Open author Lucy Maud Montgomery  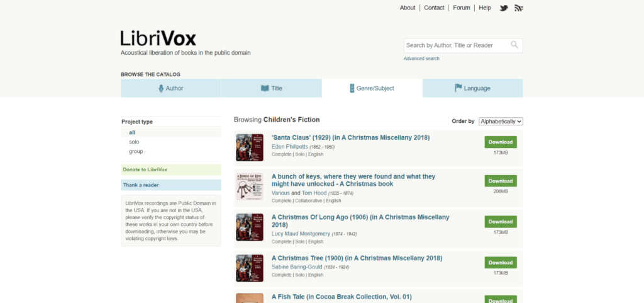pos(301,234)
